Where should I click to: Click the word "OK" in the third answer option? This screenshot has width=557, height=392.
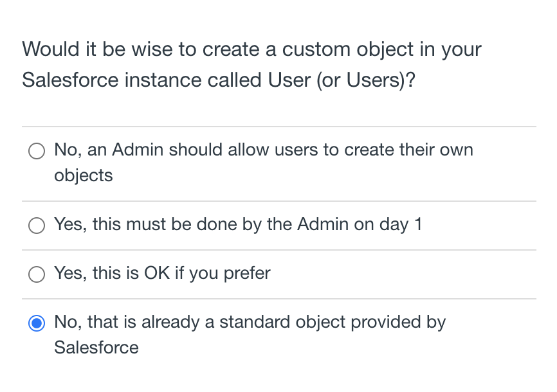click(x=156, y=273)
